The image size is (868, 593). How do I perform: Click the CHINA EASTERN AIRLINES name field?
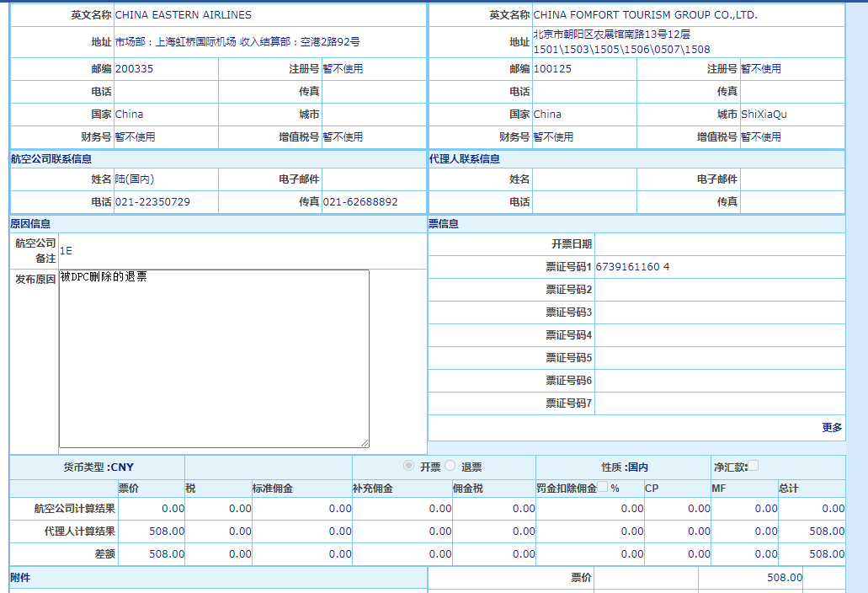[184, 15]
